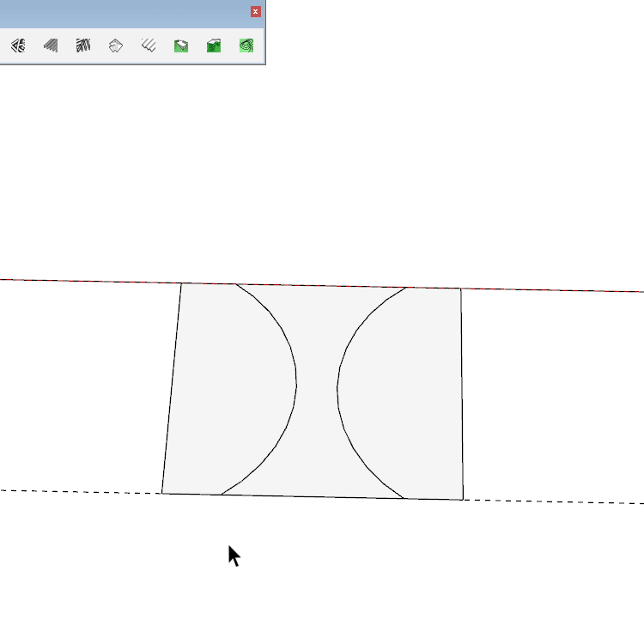Select the left arc edge on the face
644x644 pixels.
(295, 386)
